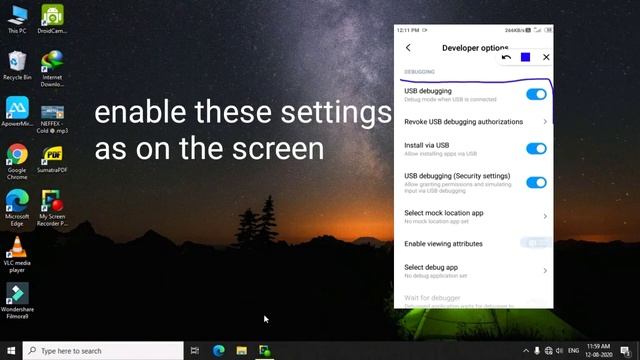Select NEFFEX Cold mp3 file
Screen dimensions: 640x360
click(x=52, y=119)
